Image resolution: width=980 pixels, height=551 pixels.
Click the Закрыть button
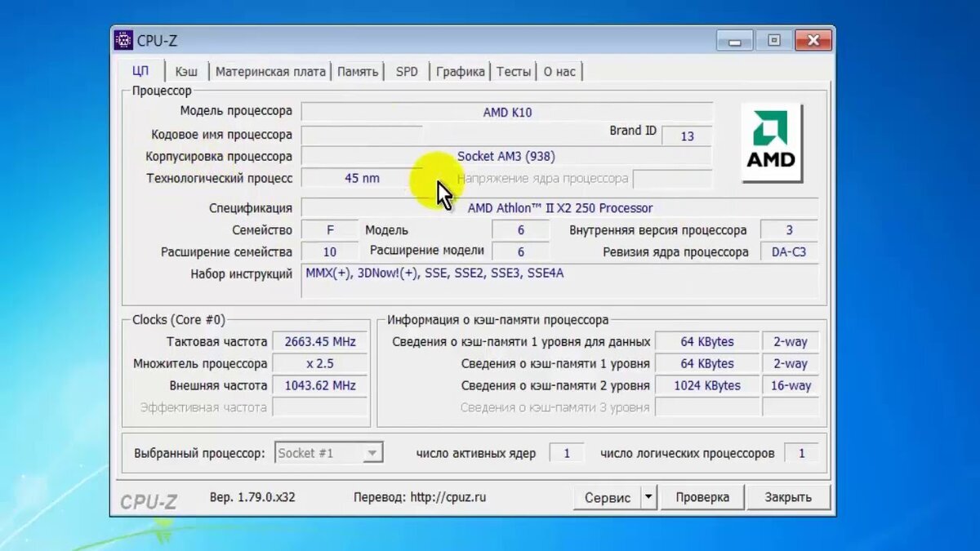tap(787, 496)
